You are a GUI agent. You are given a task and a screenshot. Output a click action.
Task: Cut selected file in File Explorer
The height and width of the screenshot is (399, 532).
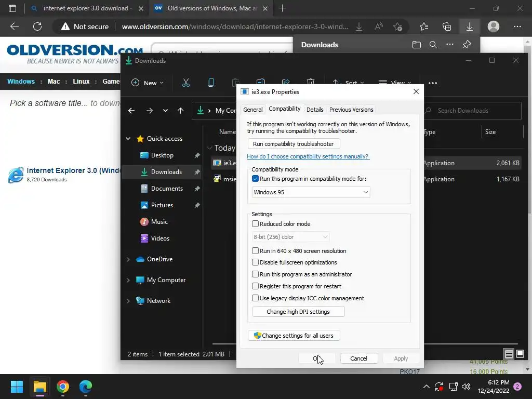click(186, 83)
